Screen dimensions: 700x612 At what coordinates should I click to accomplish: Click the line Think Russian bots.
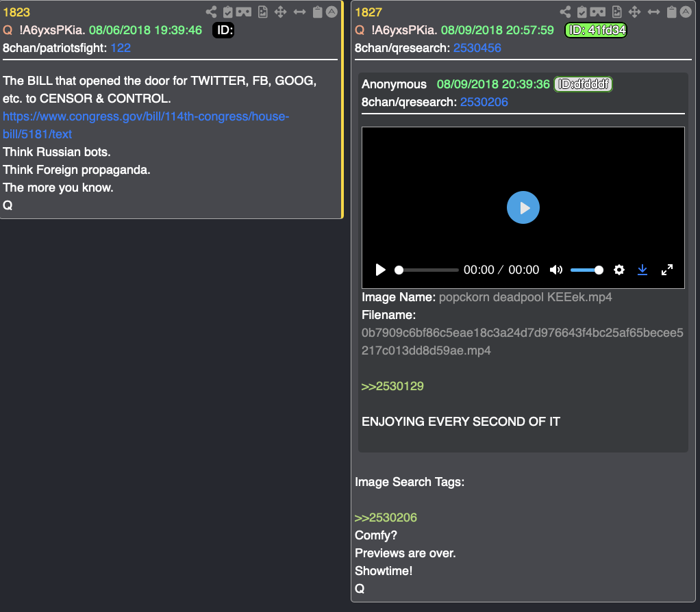pos(57,152)
